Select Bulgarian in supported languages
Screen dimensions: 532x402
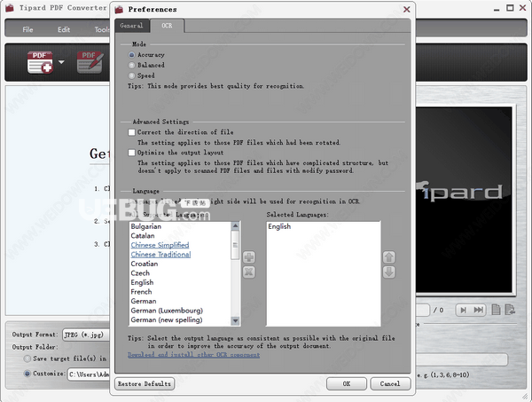click(x=146, y=226)
